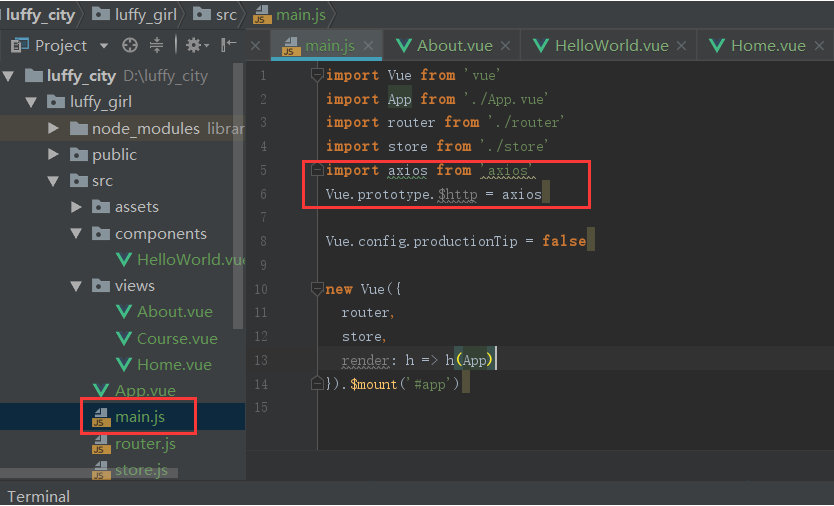
Task: Hide the Project tool window
Action: (x=229, y=45)
